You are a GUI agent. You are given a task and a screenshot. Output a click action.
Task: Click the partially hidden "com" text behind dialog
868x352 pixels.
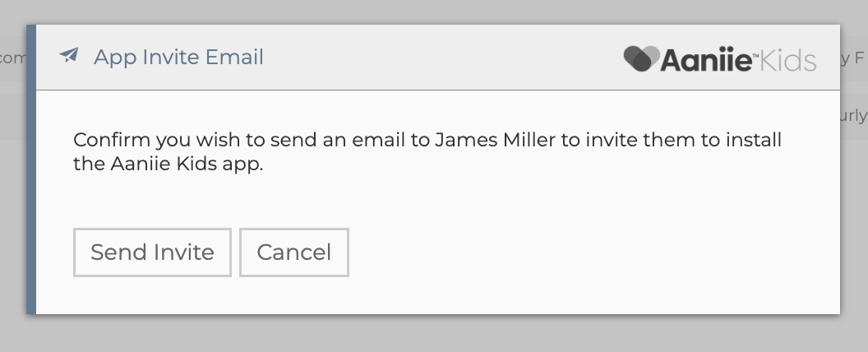pyautogui.click(x=12, y=58)
